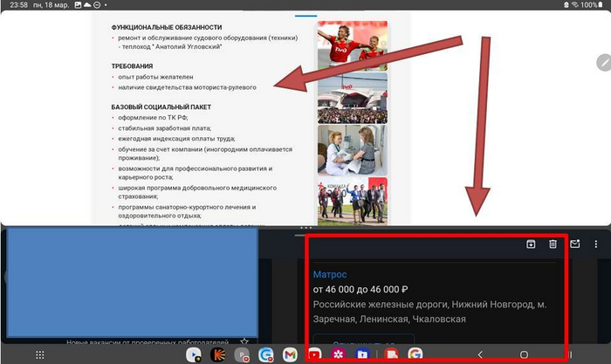Select 'ежегодная индексация оплаты труда' bullet
Image resolution: width=611 pixels, height=364 pixels.
pos(176,138)
